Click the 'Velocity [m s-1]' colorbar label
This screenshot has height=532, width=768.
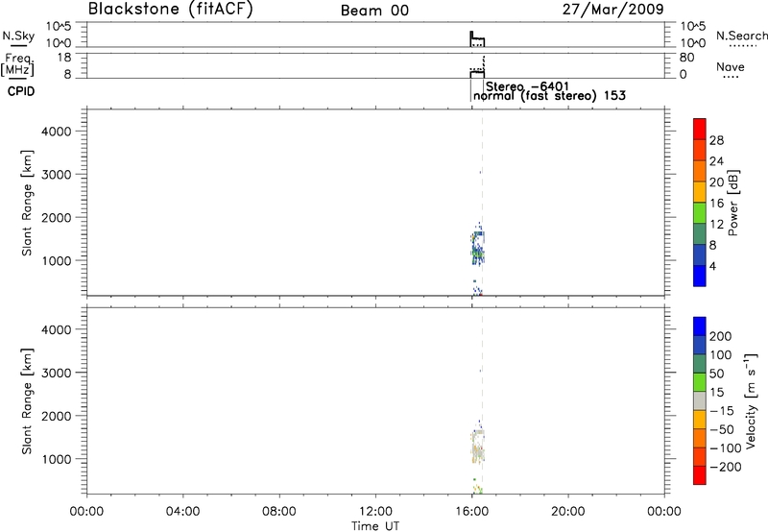751,400
